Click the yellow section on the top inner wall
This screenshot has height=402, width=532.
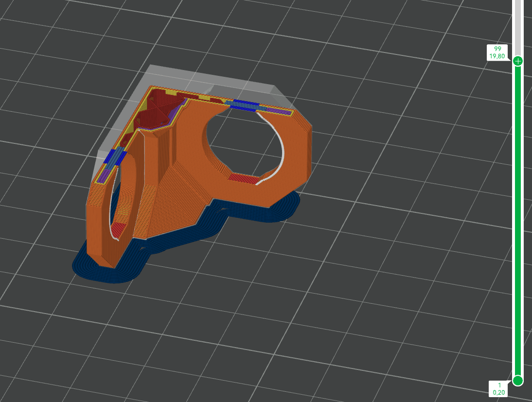[205, 98]
